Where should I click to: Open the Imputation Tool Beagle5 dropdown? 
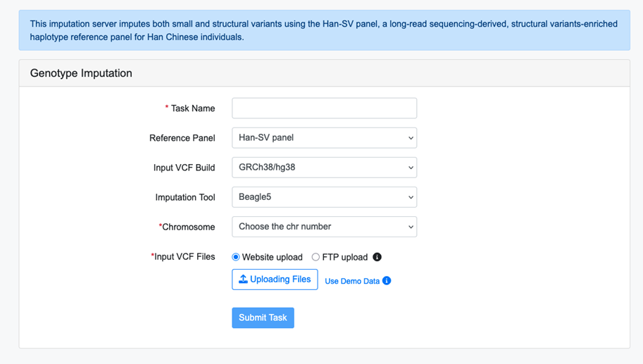[324, 197]
